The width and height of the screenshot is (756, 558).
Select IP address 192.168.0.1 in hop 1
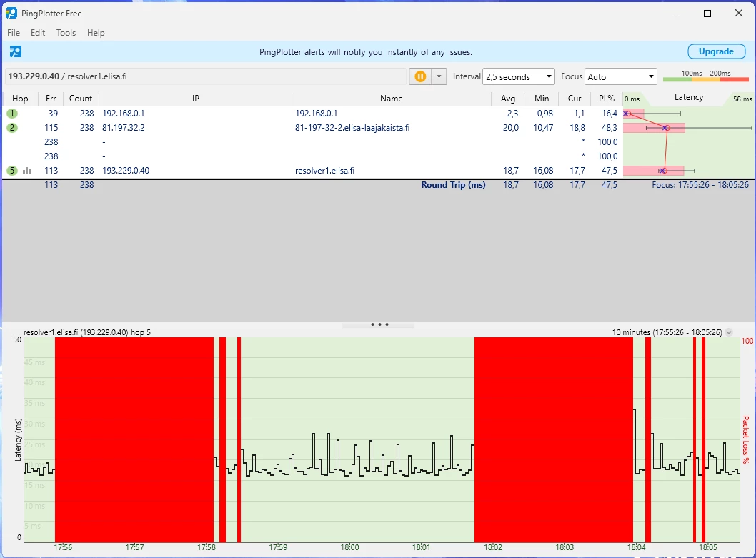(123, 114)
